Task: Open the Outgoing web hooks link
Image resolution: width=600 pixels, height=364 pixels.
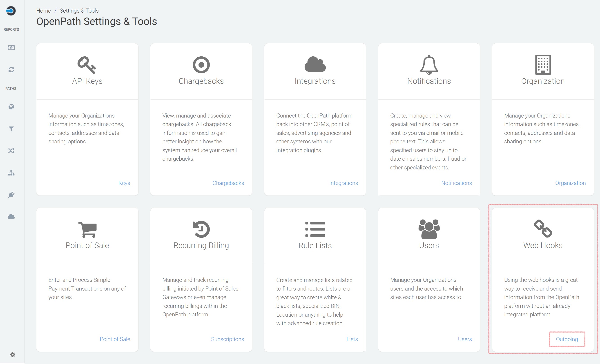Action: pyautogui.click(x=567, y=339)
